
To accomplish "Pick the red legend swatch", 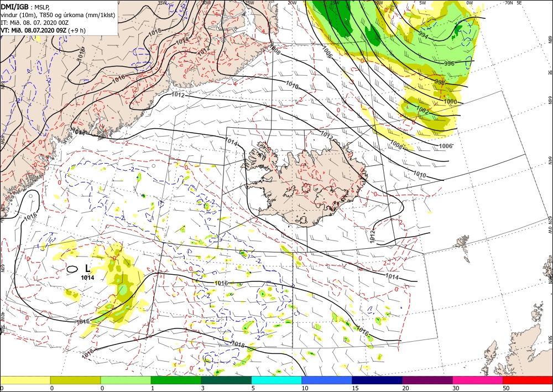I will click(528, 380).
